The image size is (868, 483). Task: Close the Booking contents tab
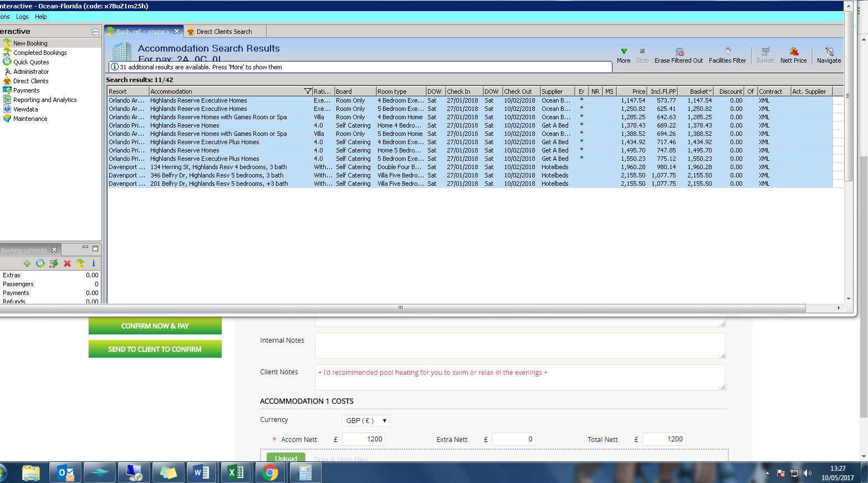click(54, 250)
